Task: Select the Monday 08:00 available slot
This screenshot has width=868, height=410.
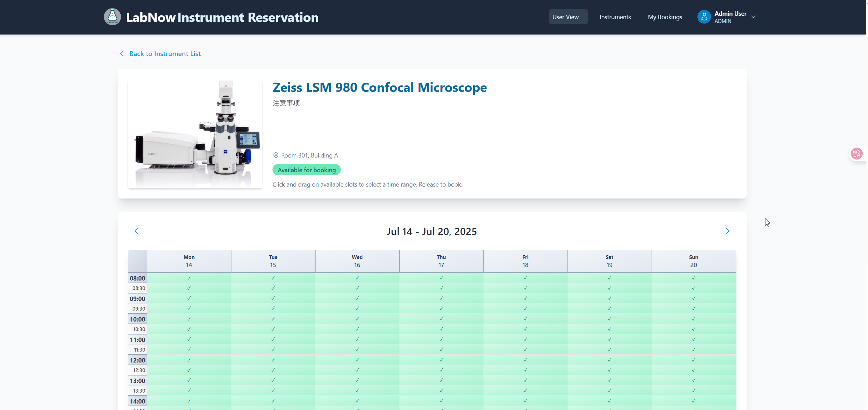Action: (189, 277)
